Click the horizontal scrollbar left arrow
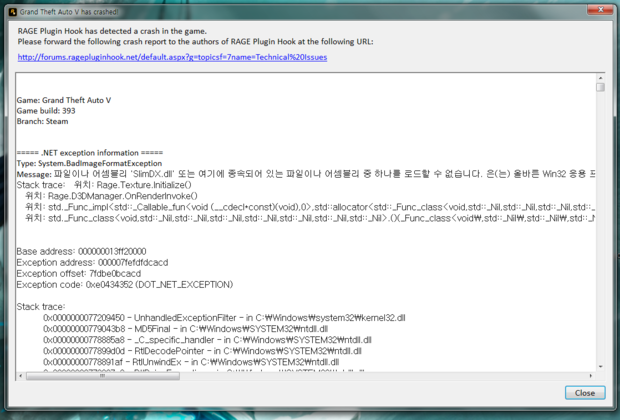This screenshot has width=620, height=420. tap(21, 376)
